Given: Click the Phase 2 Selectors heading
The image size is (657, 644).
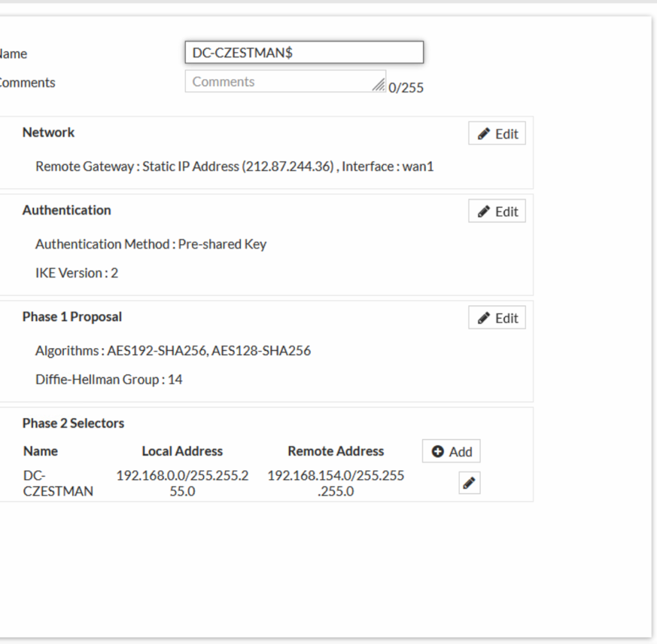Looking at the screenshot, I should pos(73,423).
